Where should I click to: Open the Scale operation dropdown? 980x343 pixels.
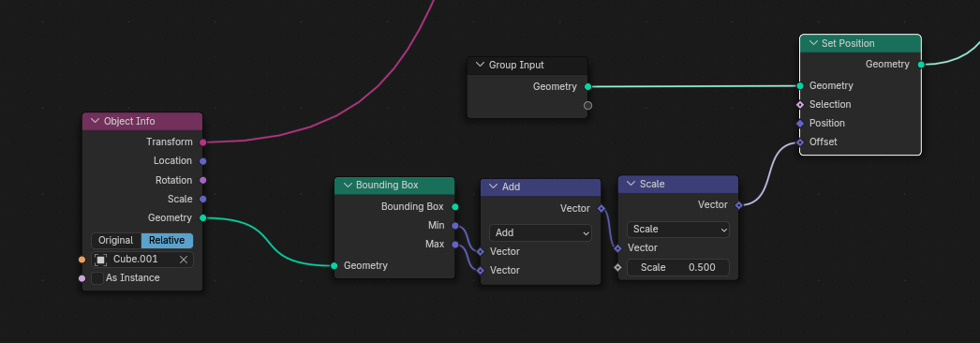(678, 230)
